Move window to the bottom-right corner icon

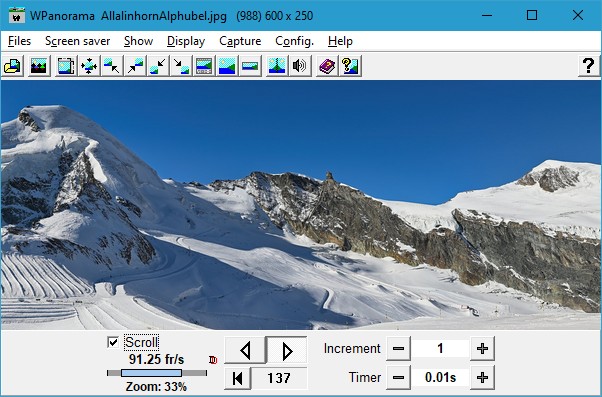point(181,66)
